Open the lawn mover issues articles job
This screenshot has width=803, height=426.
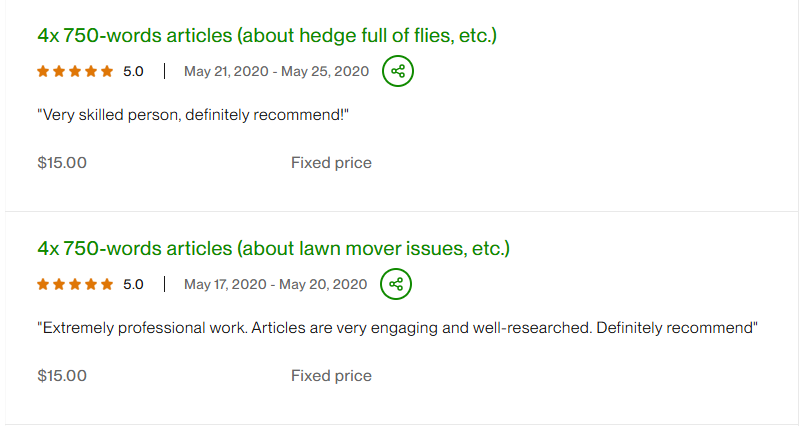point(273,248)
